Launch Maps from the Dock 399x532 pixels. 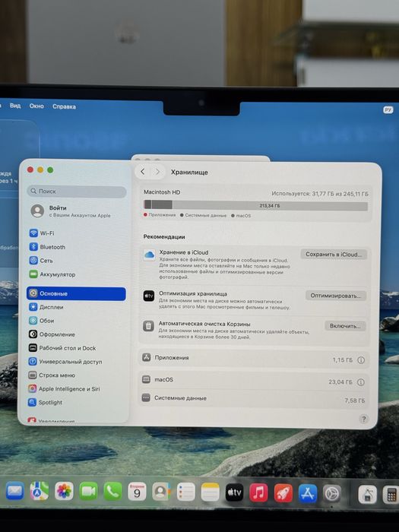(x=40, y=491)
